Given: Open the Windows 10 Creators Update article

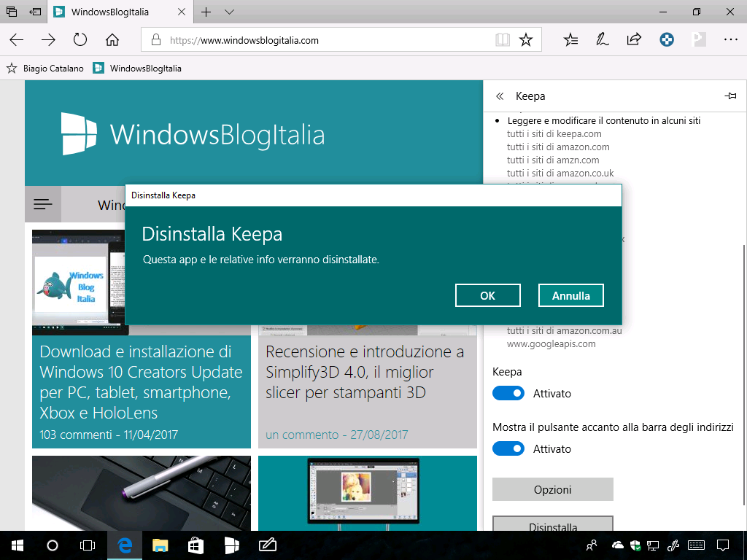Looking at the screenshot, I should pyautogui.click(x=141, y=382).
